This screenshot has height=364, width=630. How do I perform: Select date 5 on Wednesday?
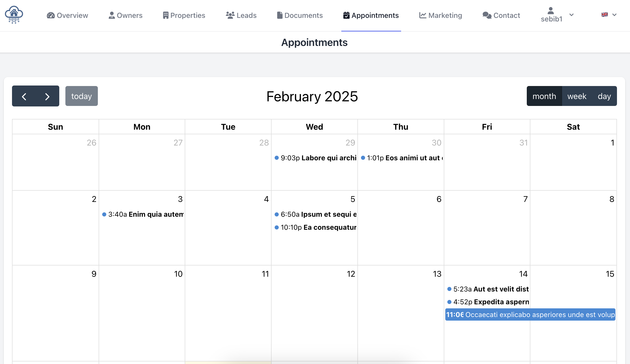353,199
